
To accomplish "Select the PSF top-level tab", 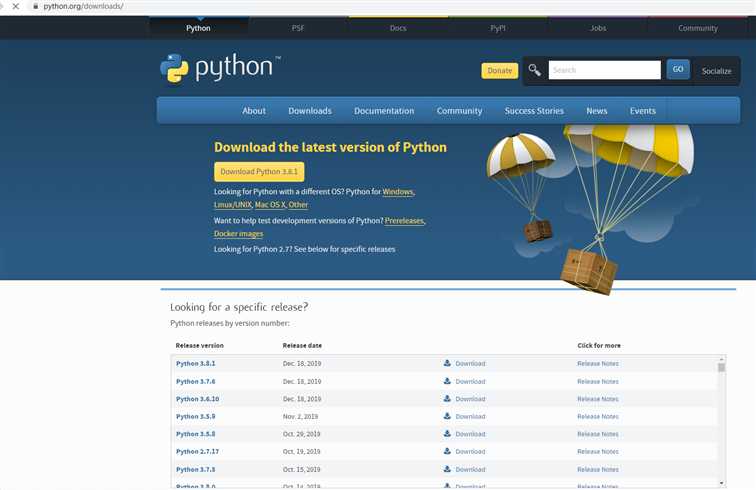I will pyautogui.click(x=298, y=28).
